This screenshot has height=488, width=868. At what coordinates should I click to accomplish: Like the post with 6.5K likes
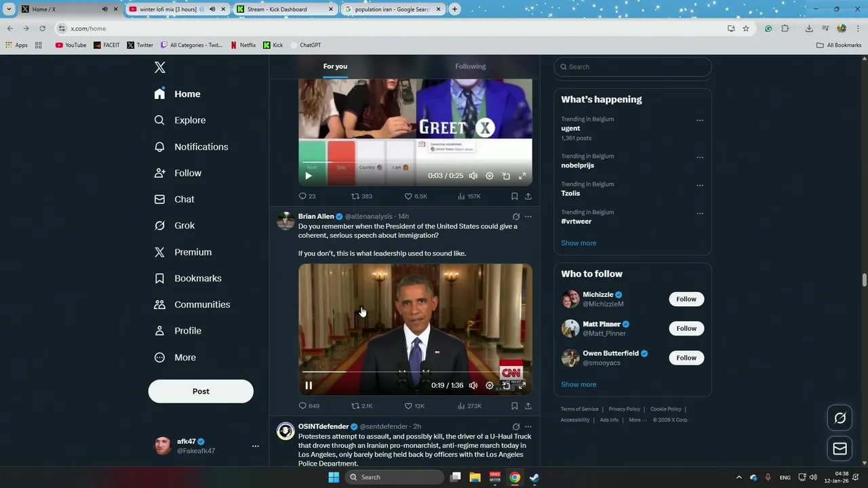[x=416, y=196]
